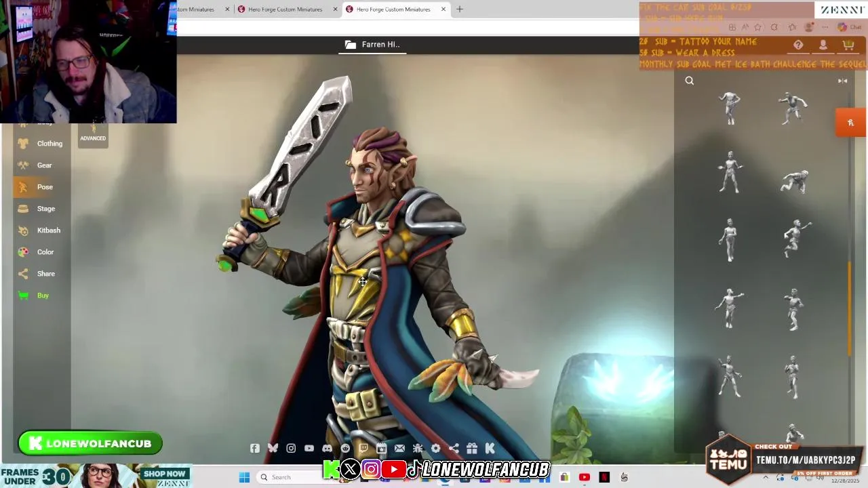Screen dimensions: 868x488
Task: Open the Copilot Chat button
Action: pos(848,27)
